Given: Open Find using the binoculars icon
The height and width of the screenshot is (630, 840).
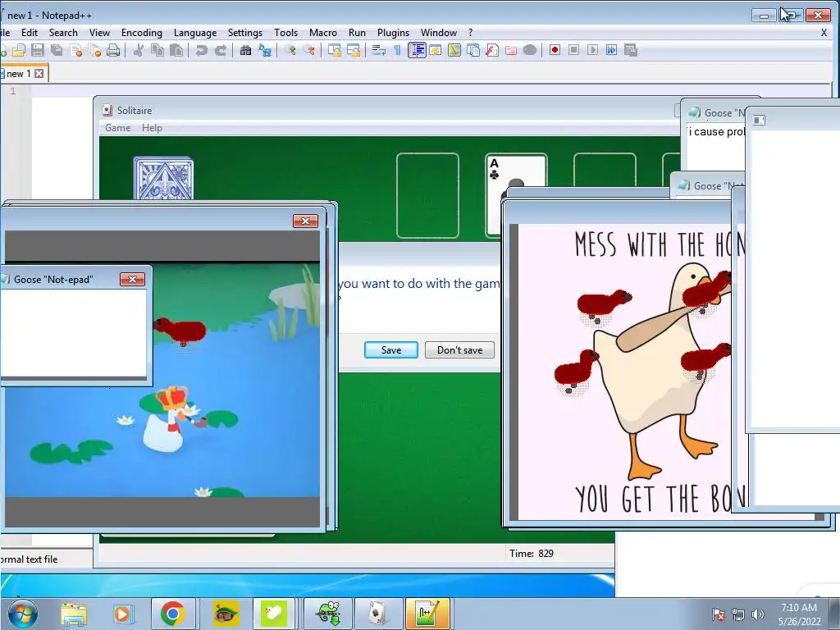Looking at the screenshot, I should [x=245, y=50].
